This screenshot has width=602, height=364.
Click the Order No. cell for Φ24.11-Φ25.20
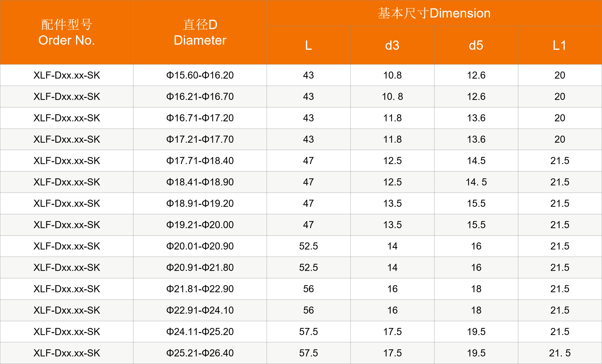coord(66,332)
